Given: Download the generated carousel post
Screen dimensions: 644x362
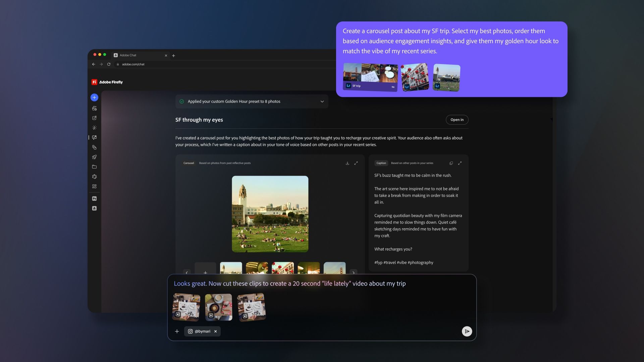Looking at the screenshot, I should point(347,163).
